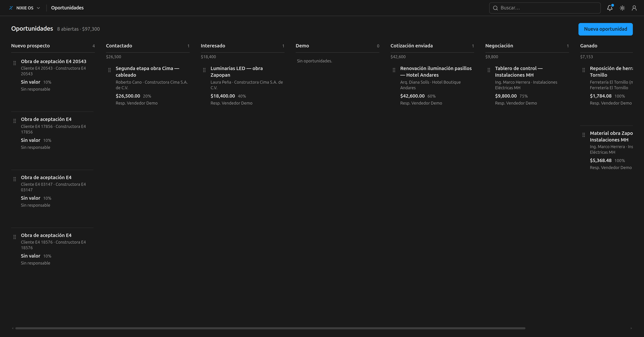
Task: Click drag handle on Obra de aceptación E4 20543
Action: coord(15,63)
